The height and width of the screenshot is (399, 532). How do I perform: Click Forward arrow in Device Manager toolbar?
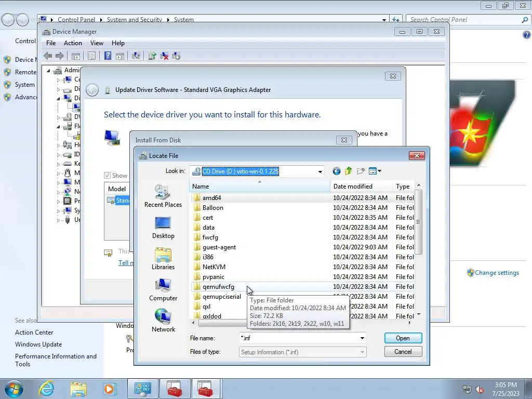pos(59,56)
